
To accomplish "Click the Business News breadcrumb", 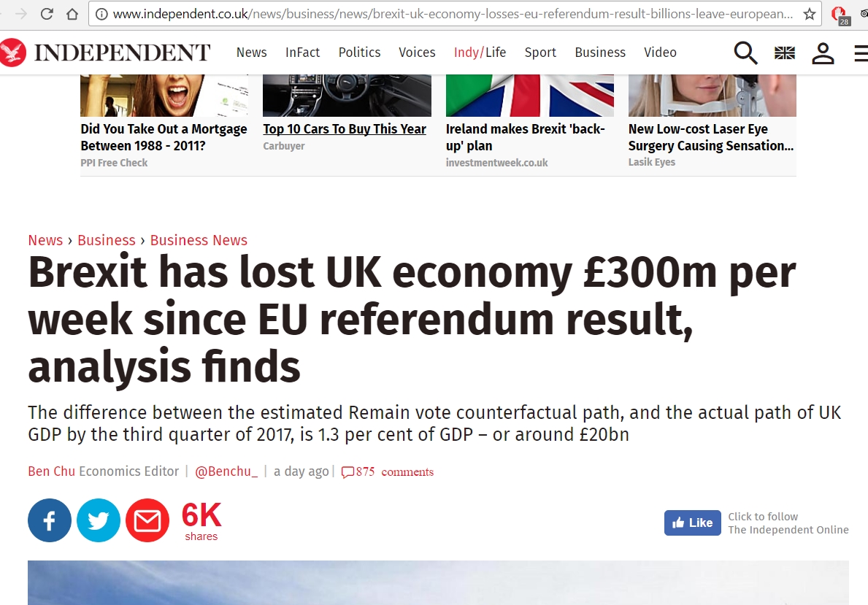I will tap(199, 240).
